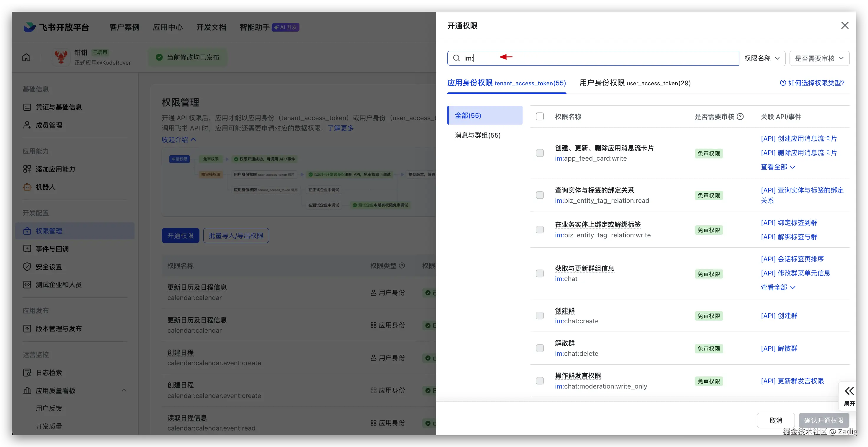Click the 展开 double-arrow expand icon

click(849, 391)
